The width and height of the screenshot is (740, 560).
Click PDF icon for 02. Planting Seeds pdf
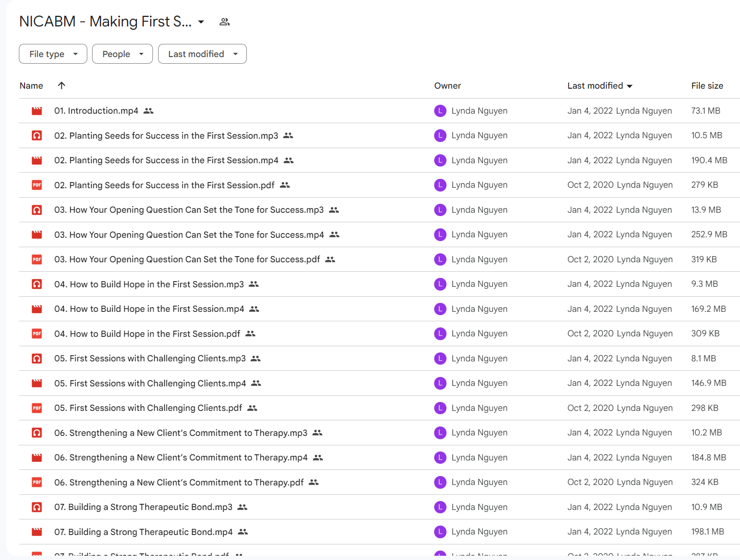point(37,185)
